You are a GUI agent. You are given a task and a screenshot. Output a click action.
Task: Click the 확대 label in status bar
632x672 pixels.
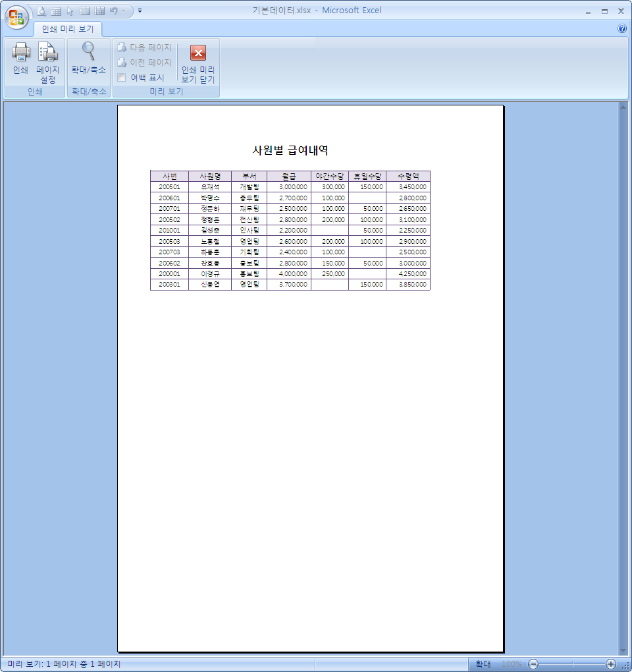pos(483,664)
